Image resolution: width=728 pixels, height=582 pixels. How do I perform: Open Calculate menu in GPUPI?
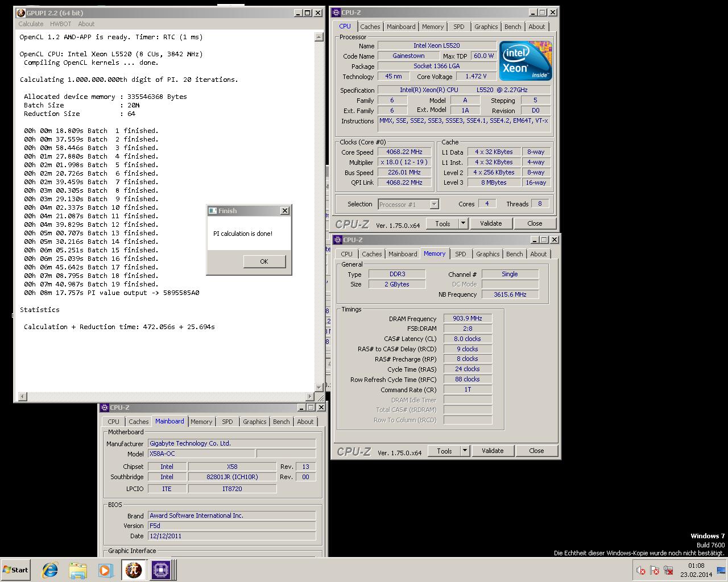coord(31,24)
